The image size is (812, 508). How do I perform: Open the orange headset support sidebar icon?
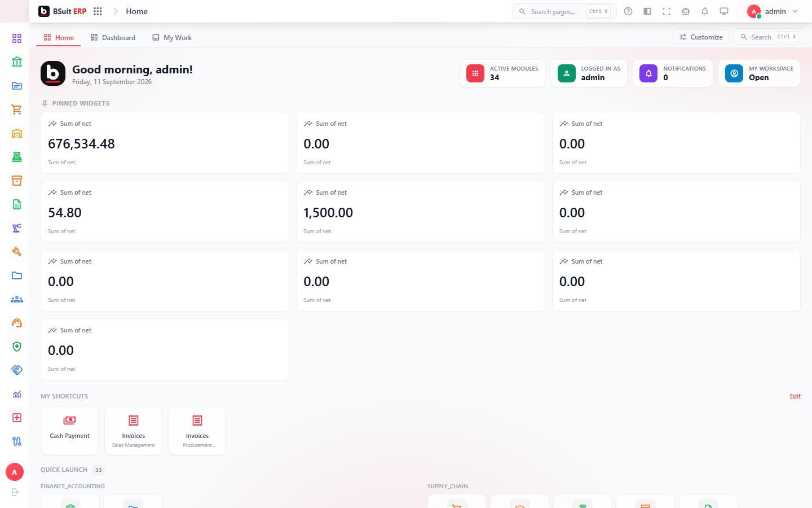pyautogui.click(x=17, y=323)
